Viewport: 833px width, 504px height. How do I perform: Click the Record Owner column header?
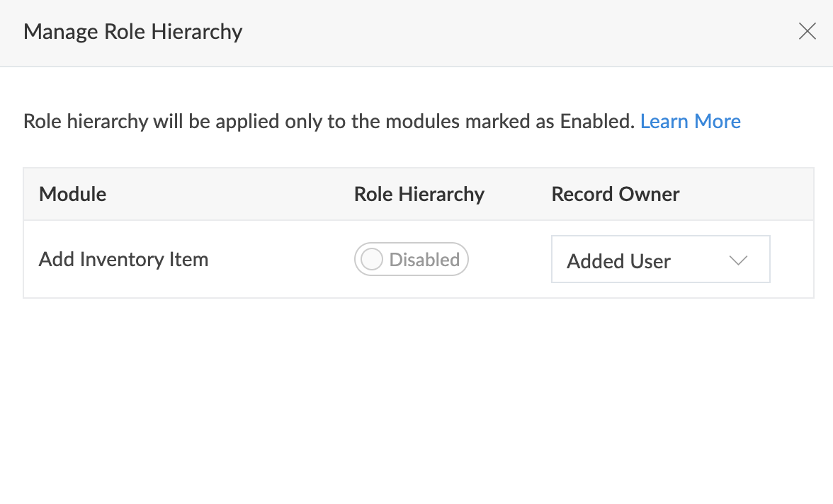coord(615,194)
